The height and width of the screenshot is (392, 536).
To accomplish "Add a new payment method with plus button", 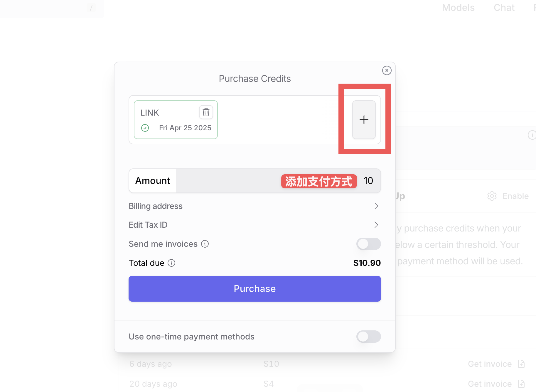I will pyautogui.click(x=364, y=120).
